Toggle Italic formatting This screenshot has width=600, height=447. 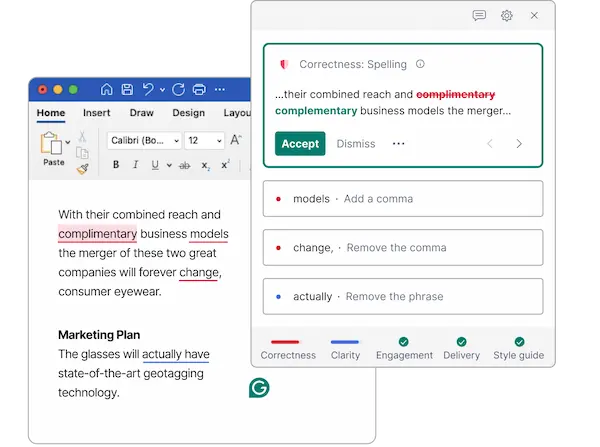(x=135, y=165)
